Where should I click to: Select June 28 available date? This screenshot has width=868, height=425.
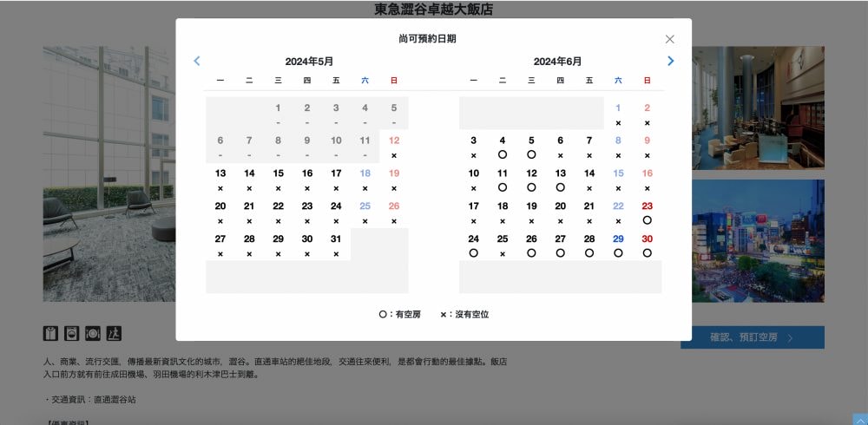coord(589,245)
